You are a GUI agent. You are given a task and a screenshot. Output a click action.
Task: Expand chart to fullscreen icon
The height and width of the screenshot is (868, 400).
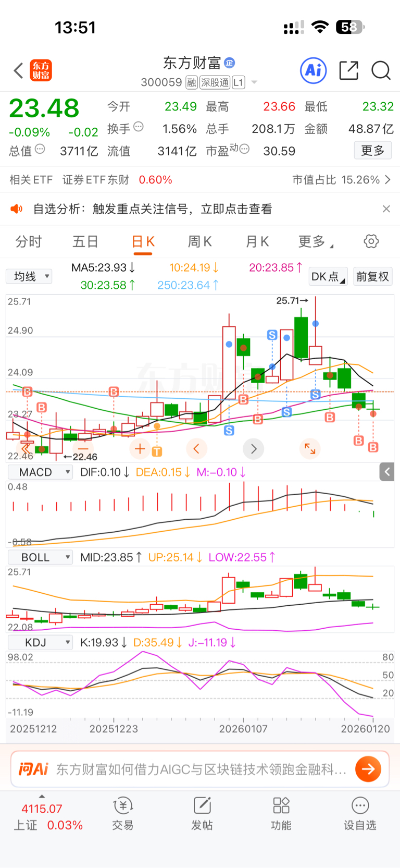pos(310,448)
